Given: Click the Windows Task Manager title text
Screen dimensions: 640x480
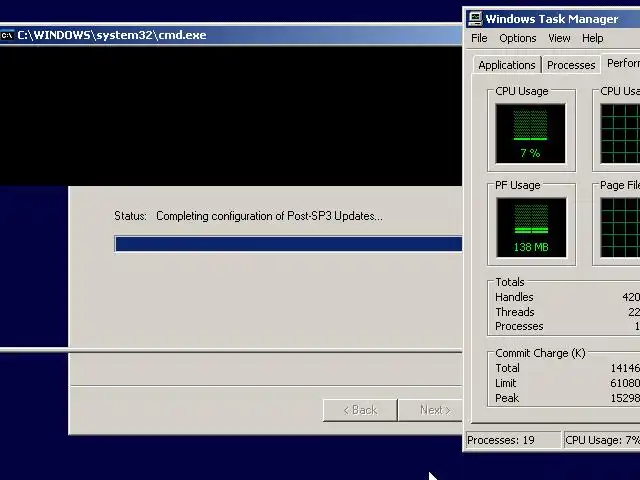Looking at the screenshot, I should [551, 19].
